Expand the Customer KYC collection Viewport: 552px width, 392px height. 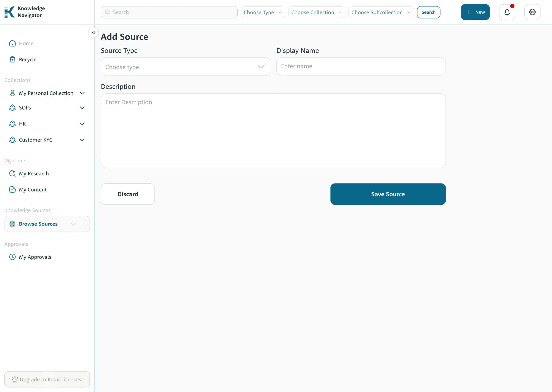(82, 140)
